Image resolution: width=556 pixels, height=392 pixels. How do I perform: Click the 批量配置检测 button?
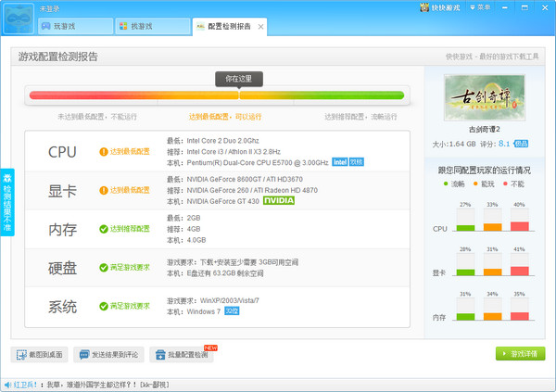(x=182, y=354)
